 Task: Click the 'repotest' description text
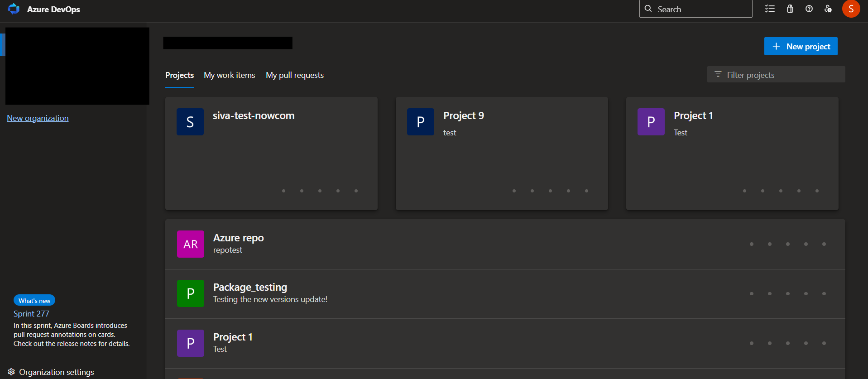(x=228, y=250)
